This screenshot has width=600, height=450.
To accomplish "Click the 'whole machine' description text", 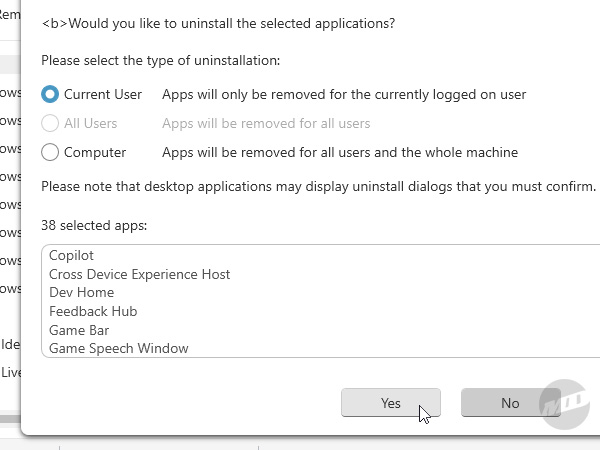I will pyautogui.click(x=340, y=152).
